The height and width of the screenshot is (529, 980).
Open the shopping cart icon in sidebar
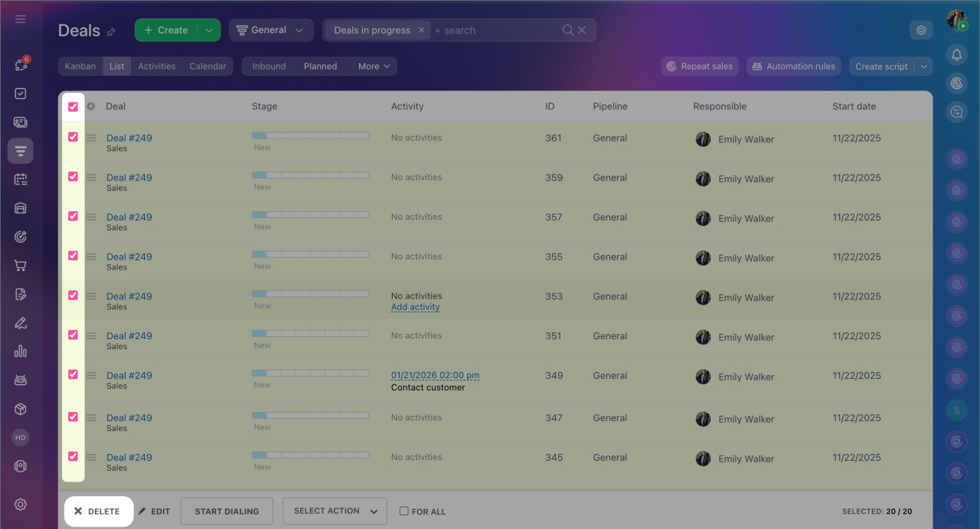coord(21,266)
